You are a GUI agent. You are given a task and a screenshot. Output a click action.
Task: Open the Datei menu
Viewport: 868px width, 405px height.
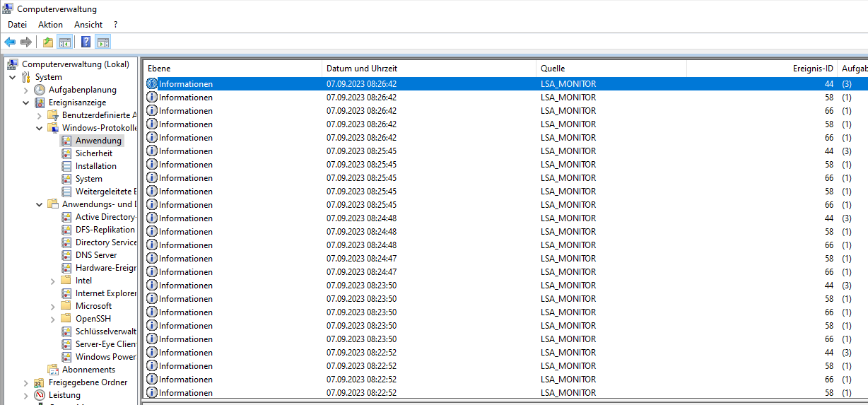(x=17, y=25)
